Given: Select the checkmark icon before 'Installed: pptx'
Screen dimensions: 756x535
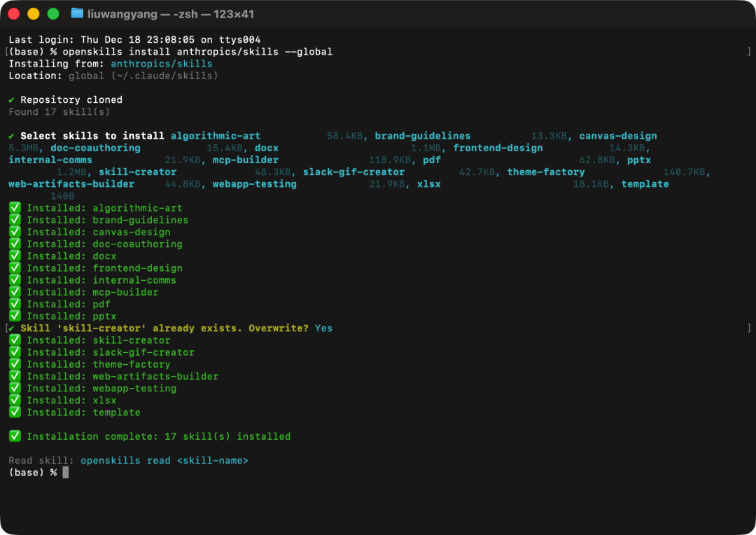Looking at the screenshot, I should tap(15, 317).
